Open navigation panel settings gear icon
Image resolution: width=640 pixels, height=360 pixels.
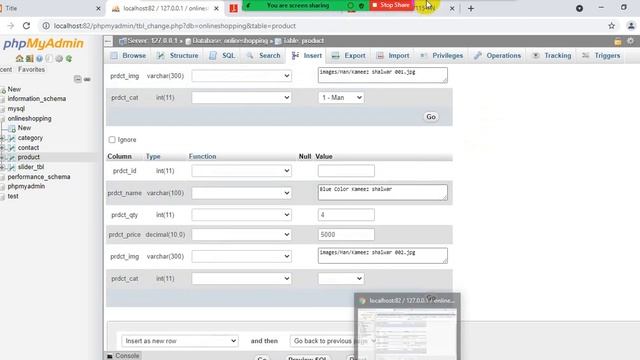[59, 59]
